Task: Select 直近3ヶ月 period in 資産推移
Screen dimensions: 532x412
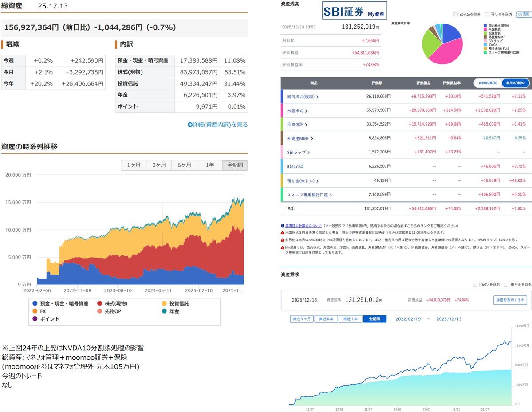Action: coord(302,319)
